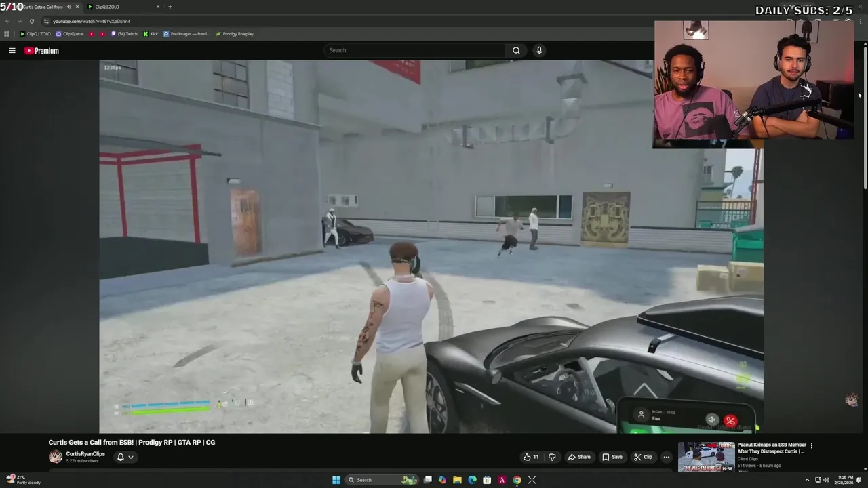Open the weather widget on taskbar
Viewport: 868px width, 488px height.
[24, 480]
